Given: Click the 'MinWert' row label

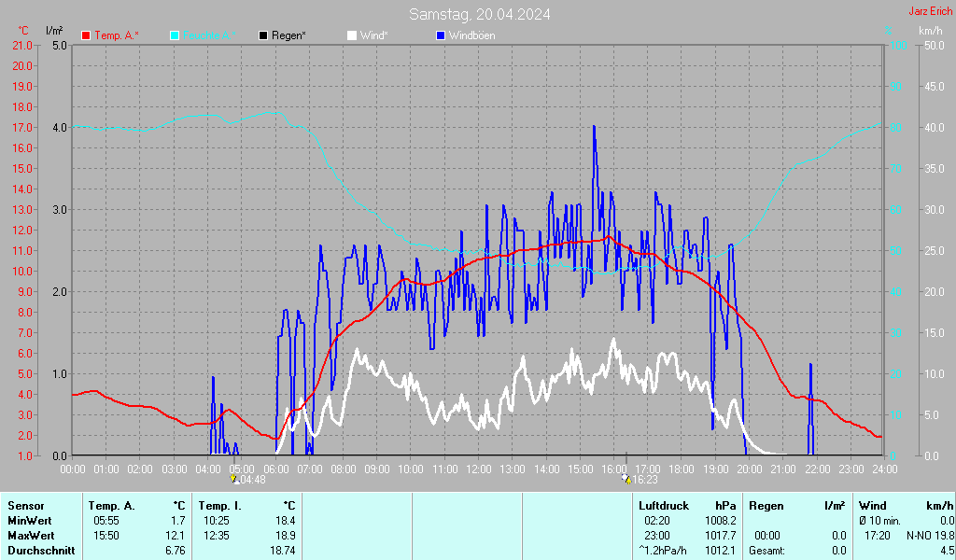Looking at the screenshot, I should pos(30,521).
